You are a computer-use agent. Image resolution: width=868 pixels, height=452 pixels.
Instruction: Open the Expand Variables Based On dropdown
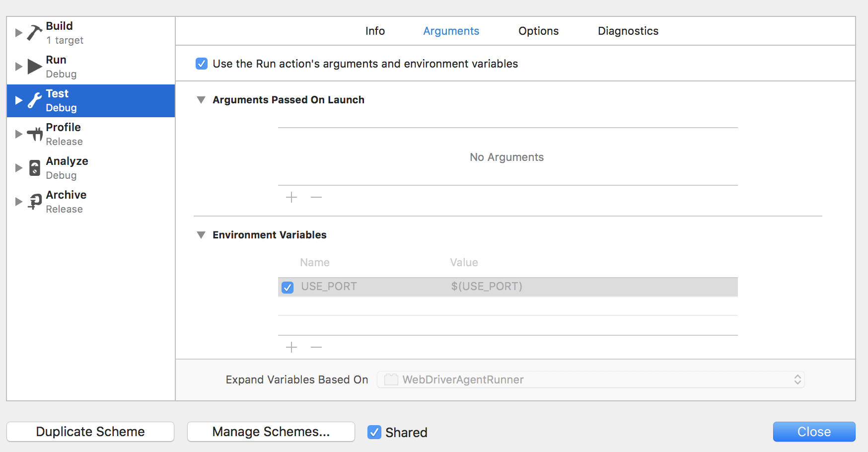pos(591,379)
